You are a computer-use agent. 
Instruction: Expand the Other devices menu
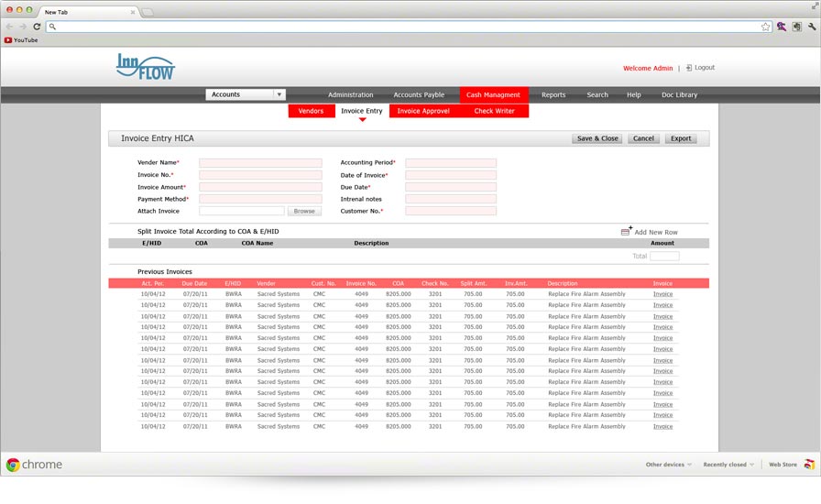click(x=669, y=465)
